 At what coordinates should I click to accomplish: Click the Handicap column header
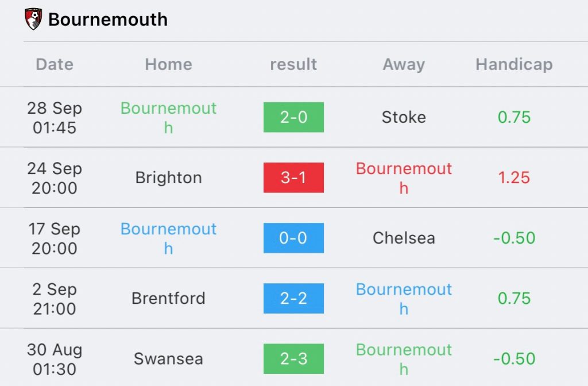pyautogui.click(x=514, y=64)
